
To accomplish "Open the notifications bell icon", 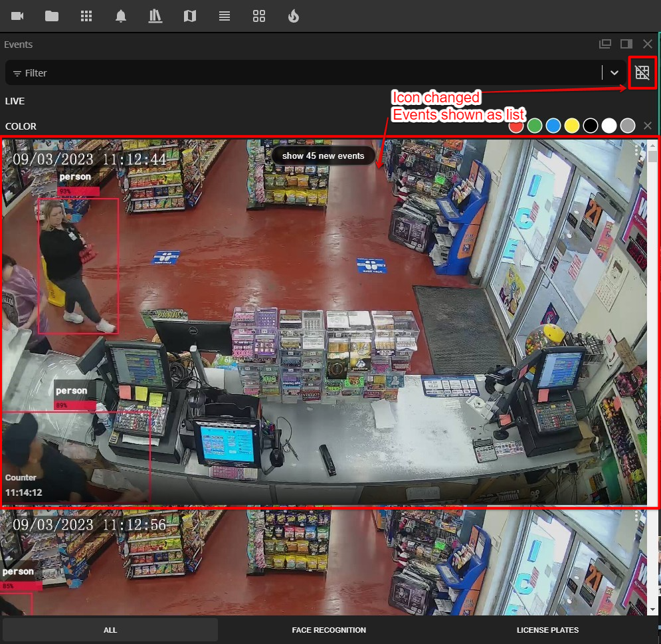I will 121,16.
